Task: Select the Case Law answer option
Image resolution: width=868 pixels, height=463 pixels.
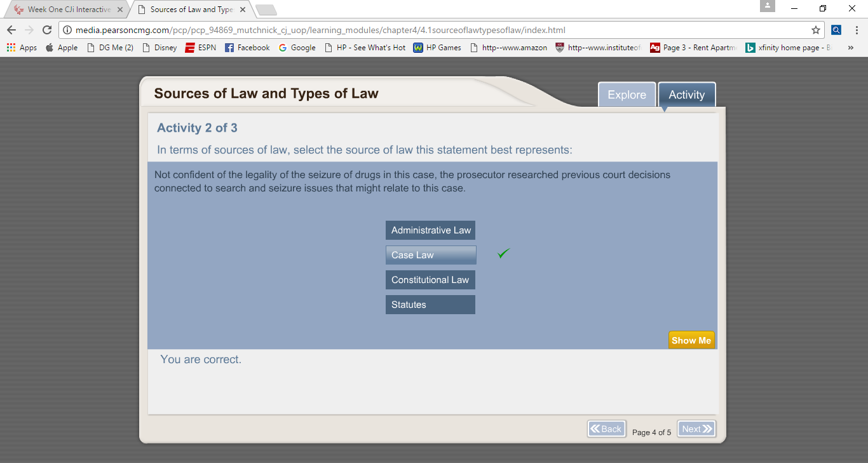Action: tap(430, 254)
